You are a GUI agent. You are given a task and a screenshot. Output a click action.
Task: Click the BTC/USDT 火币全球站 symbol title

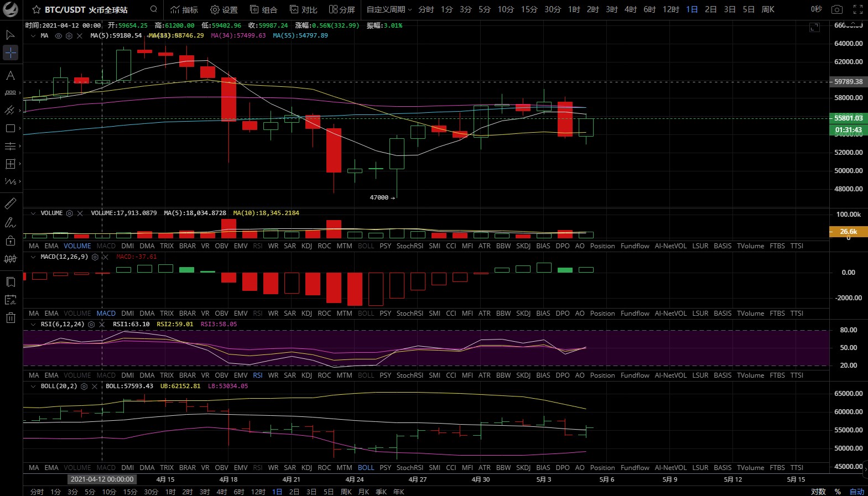pos(86,10)
